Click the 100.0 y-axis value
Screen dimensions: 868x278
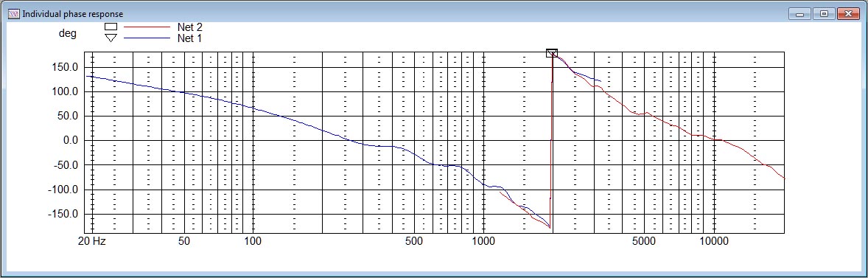64,92
